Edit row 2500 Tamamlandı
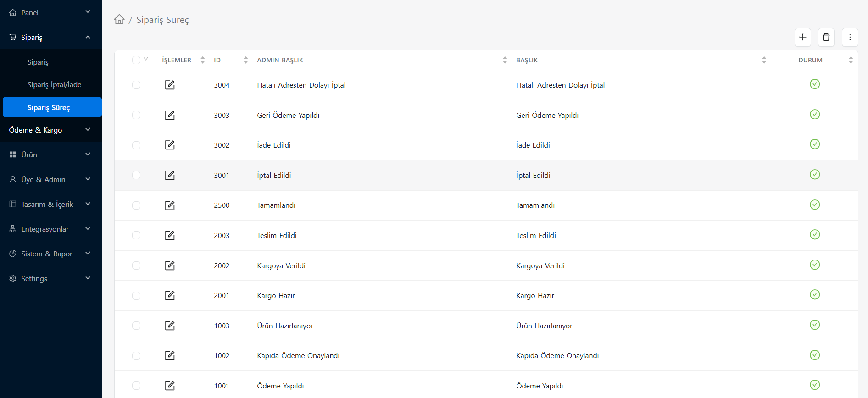 170,205
